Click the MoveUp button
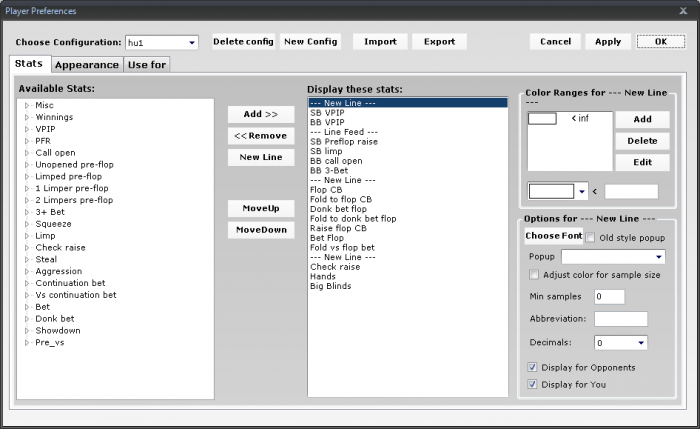700x429 pixels. pyautogui.click(x=261, y=208)
